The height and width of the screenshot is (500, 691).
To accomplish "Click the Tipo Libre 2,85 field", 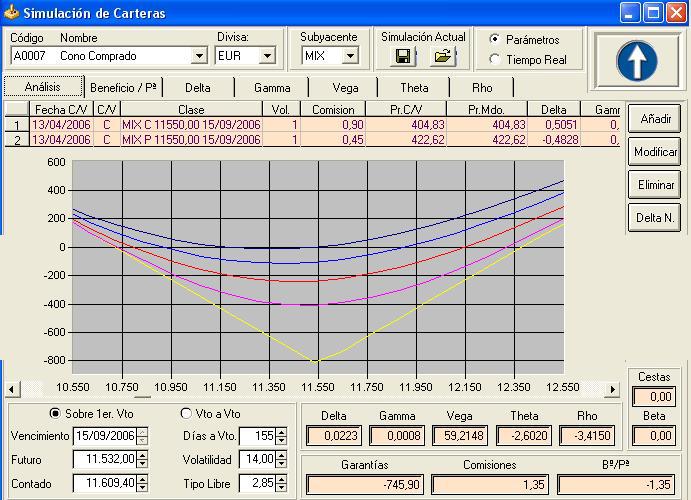I will click(x=257, y=483).
